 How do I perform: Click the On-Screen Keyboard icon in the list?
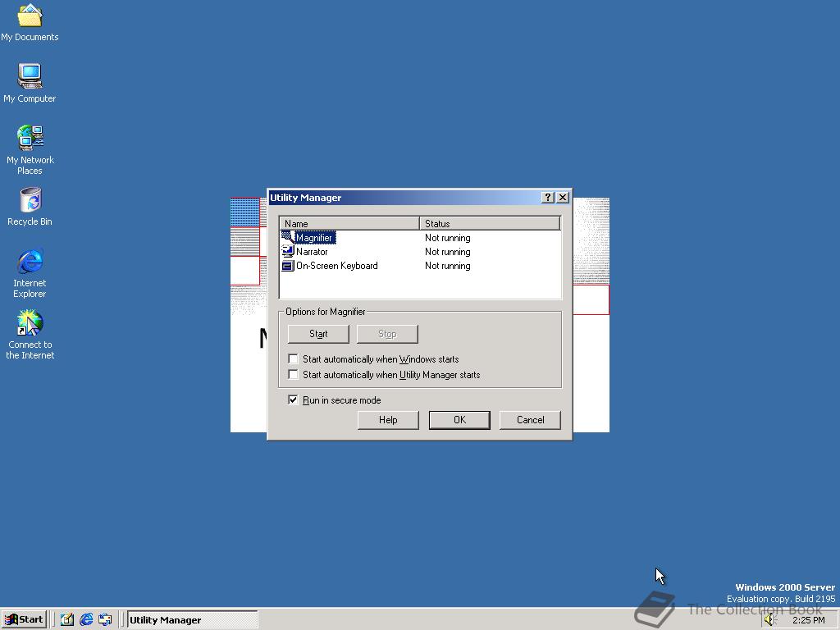click(x=288, y=265)
